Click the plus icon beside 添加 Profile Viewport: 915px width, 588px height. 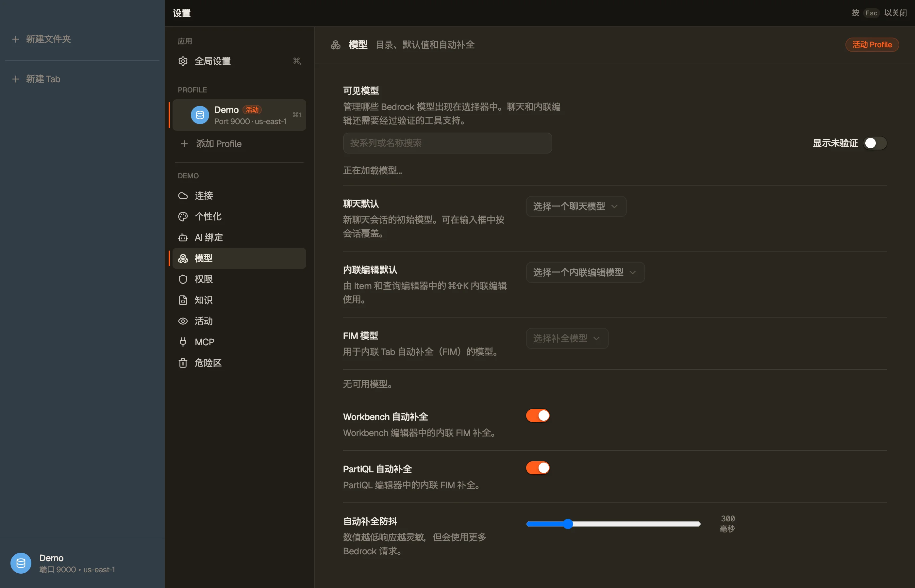click(x=184, y=144)
